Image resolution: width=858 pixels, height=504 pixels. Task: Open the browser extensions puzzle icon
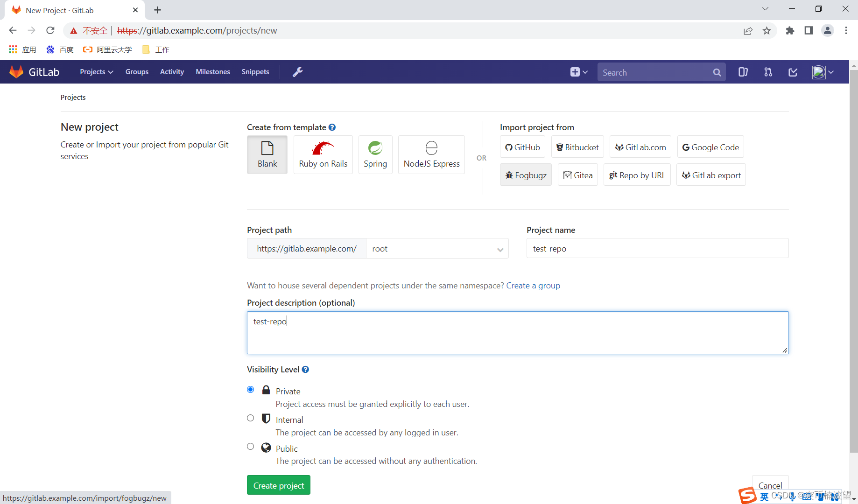coord(790,30)
